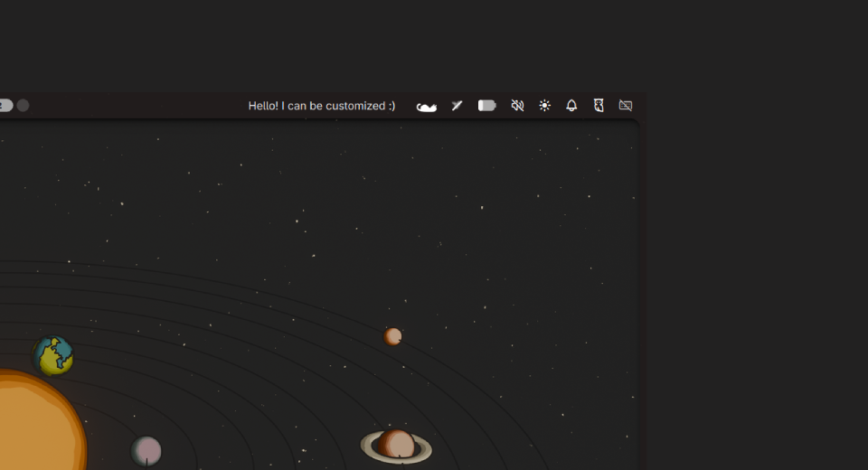The height and width of the screenshot is (470, 868).
Task: Open the brightness sun icon
Action: pos(544,105)
